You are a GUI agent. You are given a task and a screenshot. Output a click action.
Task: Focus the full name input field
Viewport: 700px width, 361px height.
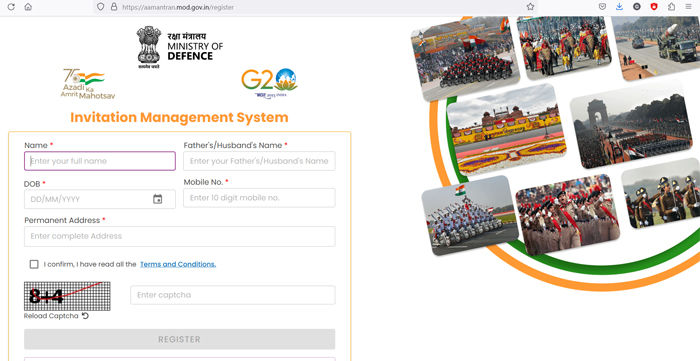(100, 161)
